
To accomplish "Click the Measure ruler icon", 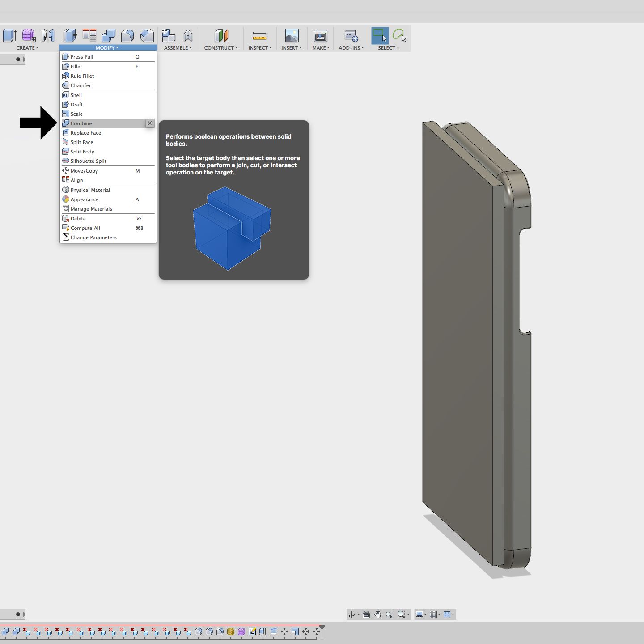I will [x=259, y=35].
